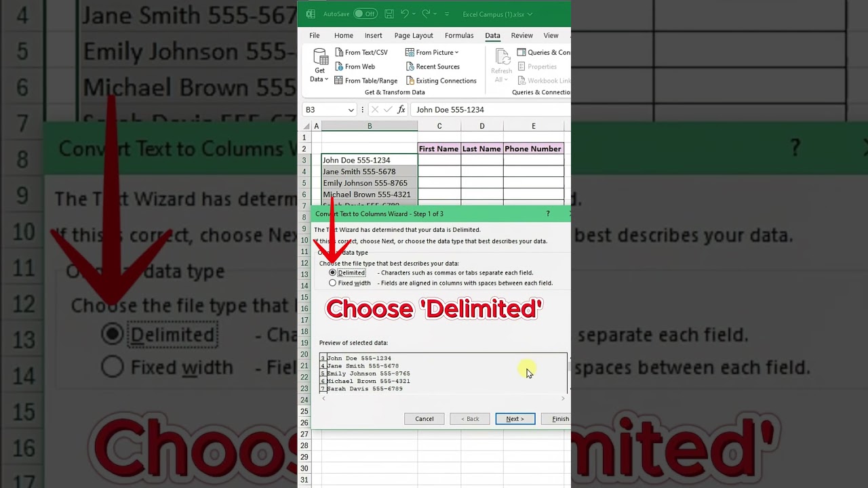Open the Undo history dropdown arrow

pyautogui.click(x=414, y=14)
